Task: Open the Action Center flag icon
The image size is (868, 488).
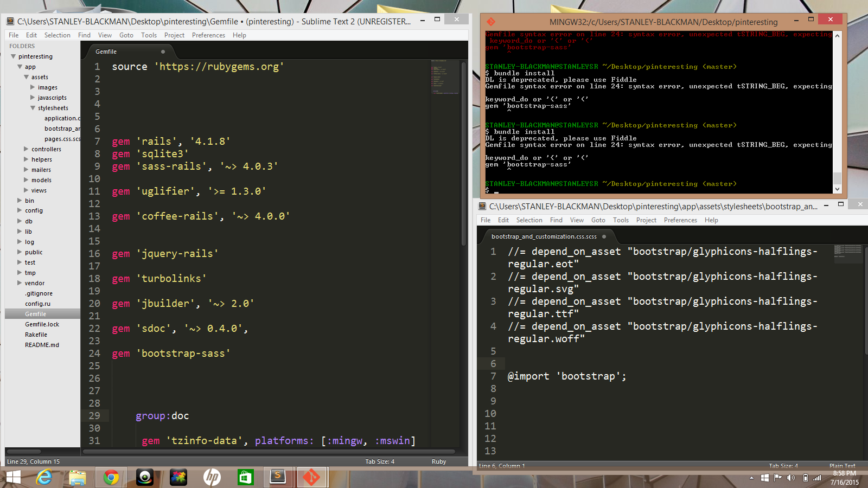Action: [777, 478]
